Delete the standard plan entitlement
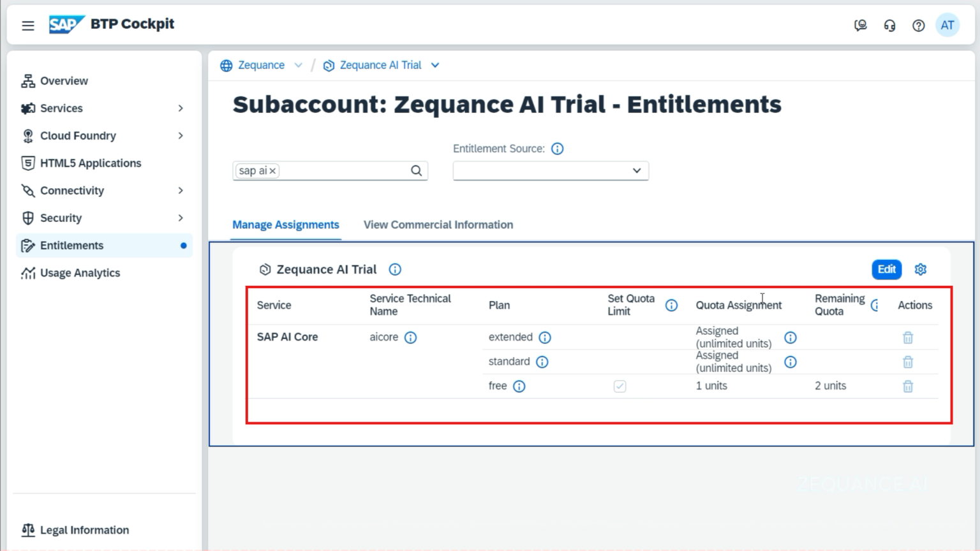 pos(908,362)
